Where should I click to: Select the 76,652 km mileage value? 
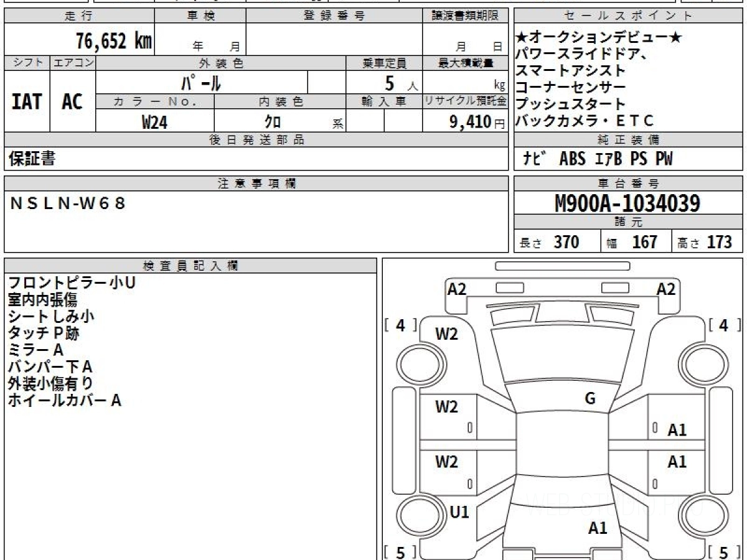coord(114,41)
